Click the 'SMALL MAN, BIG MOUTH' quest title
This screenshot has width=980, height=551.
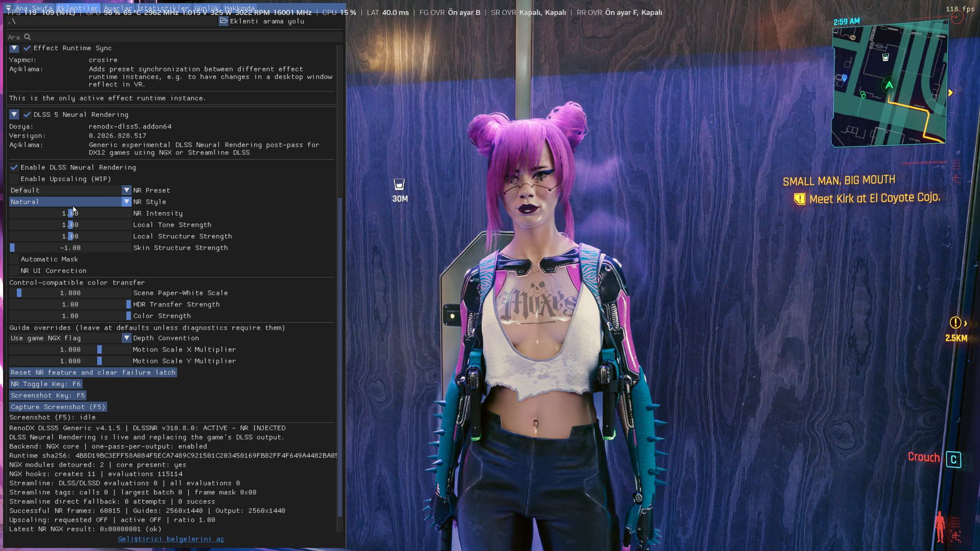[839, 180]
